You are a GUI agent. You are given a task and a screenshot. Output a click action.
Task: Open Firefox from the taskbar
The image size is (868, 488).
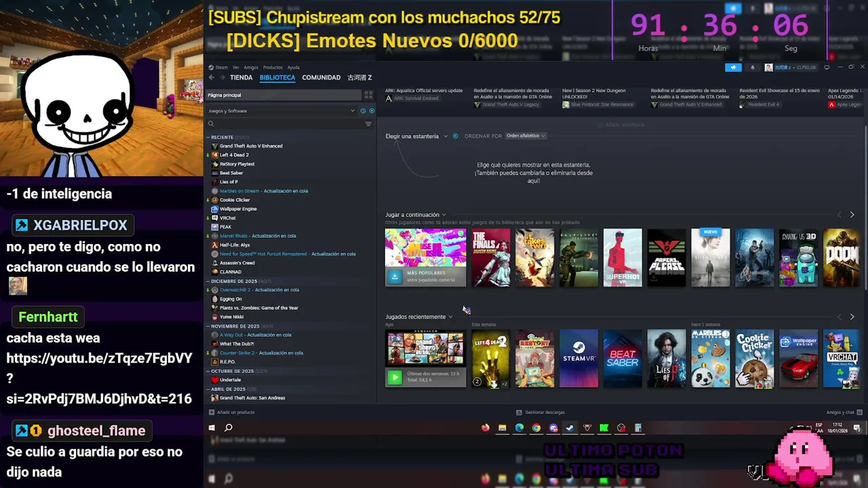(x=485, y=428)
